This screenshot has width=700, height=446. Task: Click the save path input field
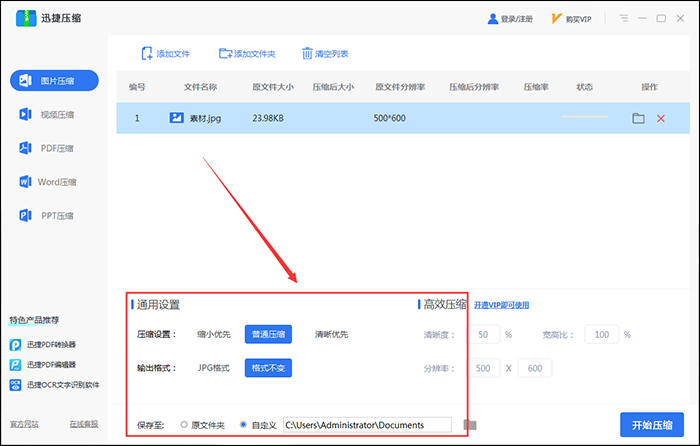367,425
